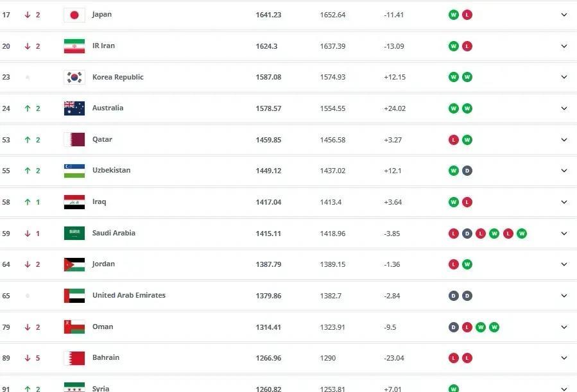The width and height of the screenshot is (577, 392).
Task: Click the Saudi Arabia flag icon
Action: pos(74,233)
